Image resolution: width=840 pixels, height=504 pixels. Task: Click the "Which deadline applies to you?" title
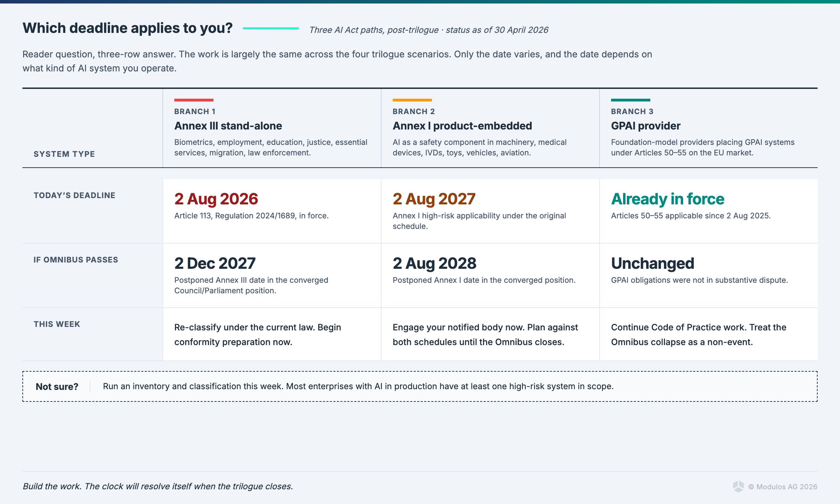coord(128,28)
